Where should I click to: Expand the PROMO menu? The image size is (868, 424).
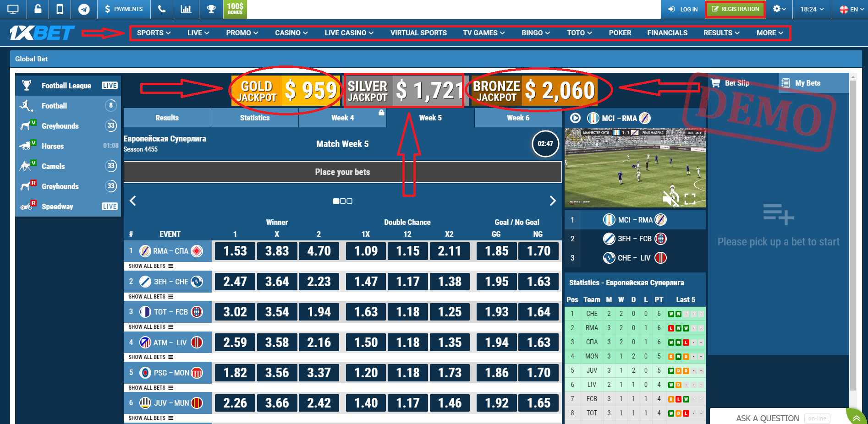(242, 33)
